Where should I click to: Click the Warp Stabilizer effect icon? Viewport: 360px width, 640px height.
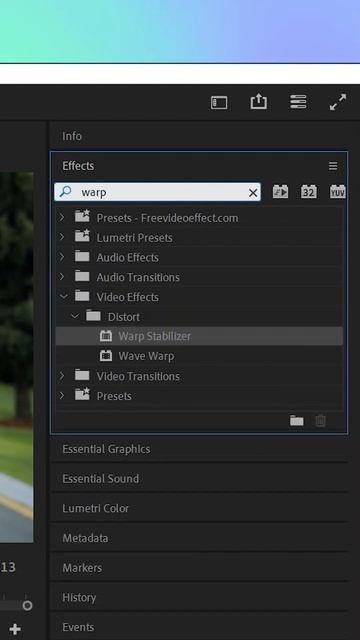coord(106,336)
